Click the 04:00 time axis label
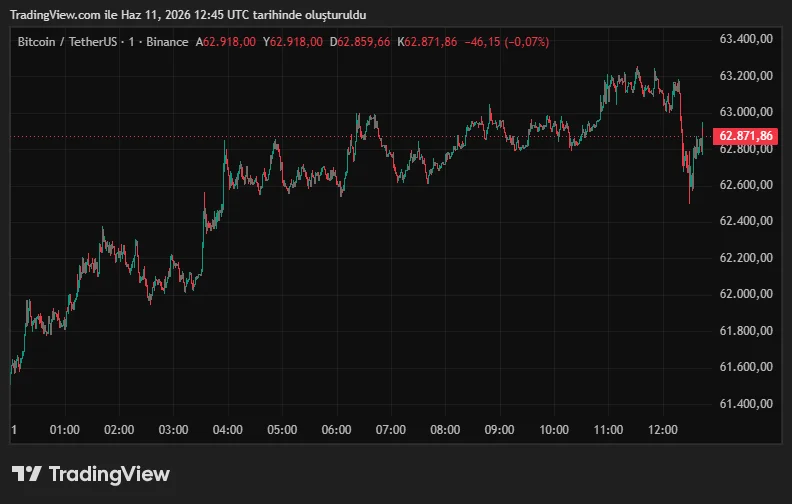The height and width of the screenshot is (504, 792). point(228,430)
